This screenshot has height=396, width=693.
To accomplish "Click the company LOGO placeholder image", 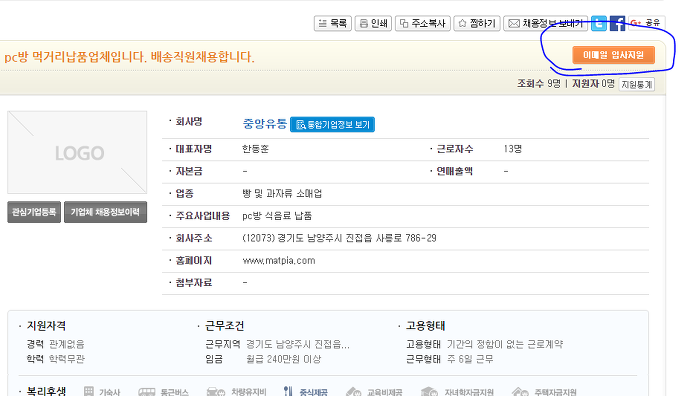I will (x=77, y=152).
